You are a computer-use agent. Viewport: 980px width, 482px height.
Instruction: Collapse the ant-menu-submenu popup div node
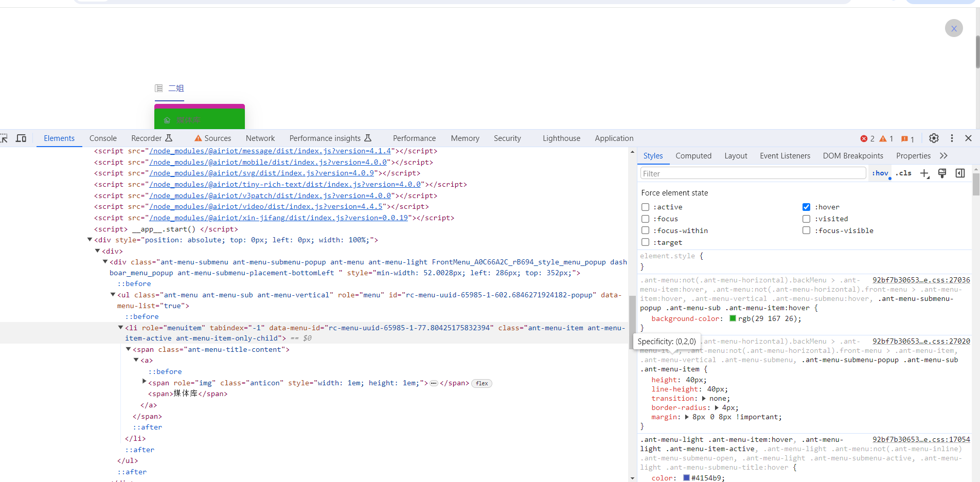coord(105,262)
